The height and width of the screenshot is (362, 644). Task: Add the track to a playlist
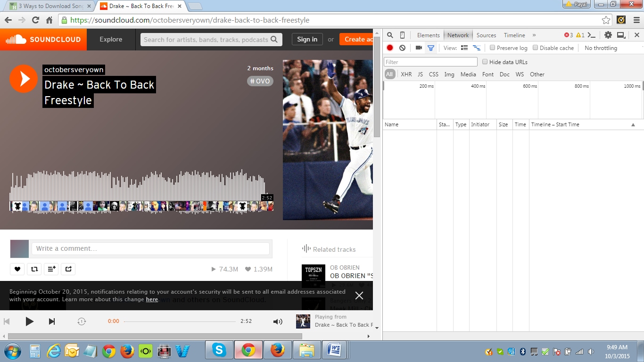pos(51,269)
